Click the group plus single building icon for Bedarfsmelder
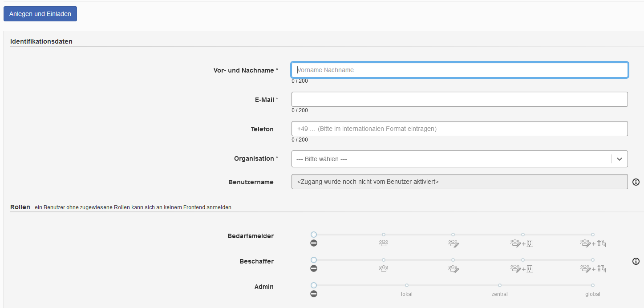Image resolution: width=644 pixels, height=308 pixels. [522, 243]
